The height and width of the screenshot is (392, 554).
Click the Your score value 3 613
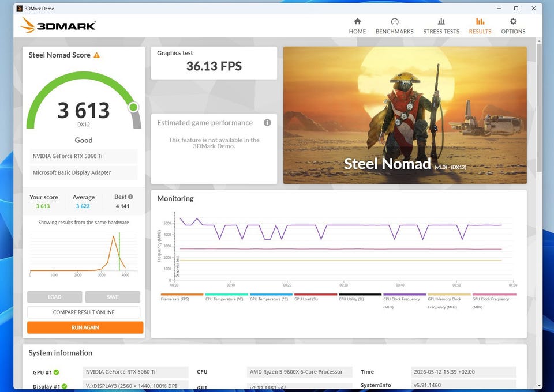point(43,206)
